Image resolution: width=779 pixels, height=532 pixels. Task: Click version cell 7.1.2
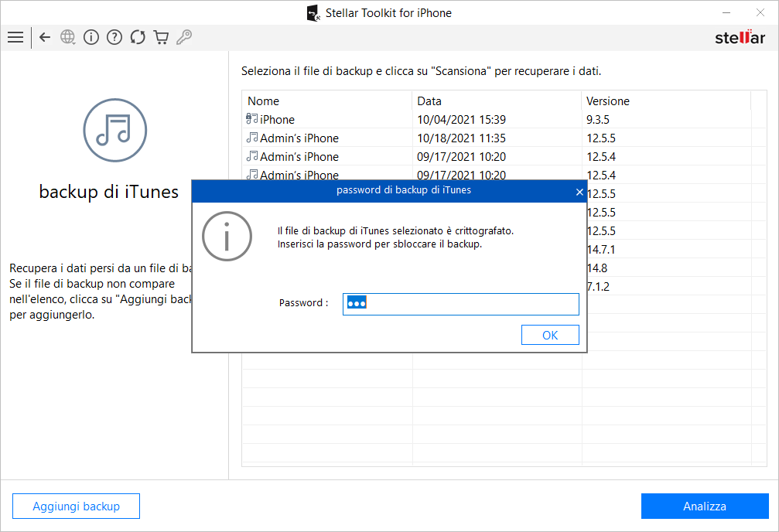tap(599, 287)
